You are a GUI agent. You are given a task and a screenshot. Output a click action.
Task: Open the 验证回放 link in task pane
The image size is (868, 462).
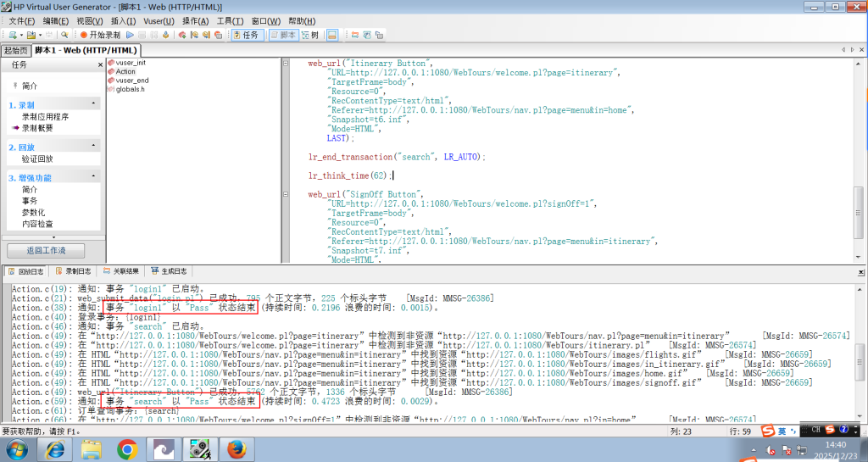pyautogui.click(x=37, y=159)
